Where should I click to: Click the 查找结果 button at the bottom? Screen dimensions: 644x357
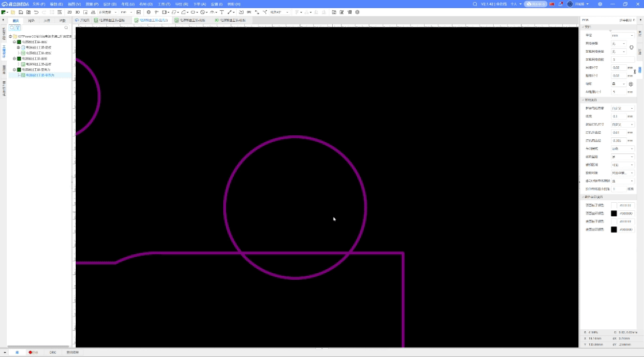72,352
